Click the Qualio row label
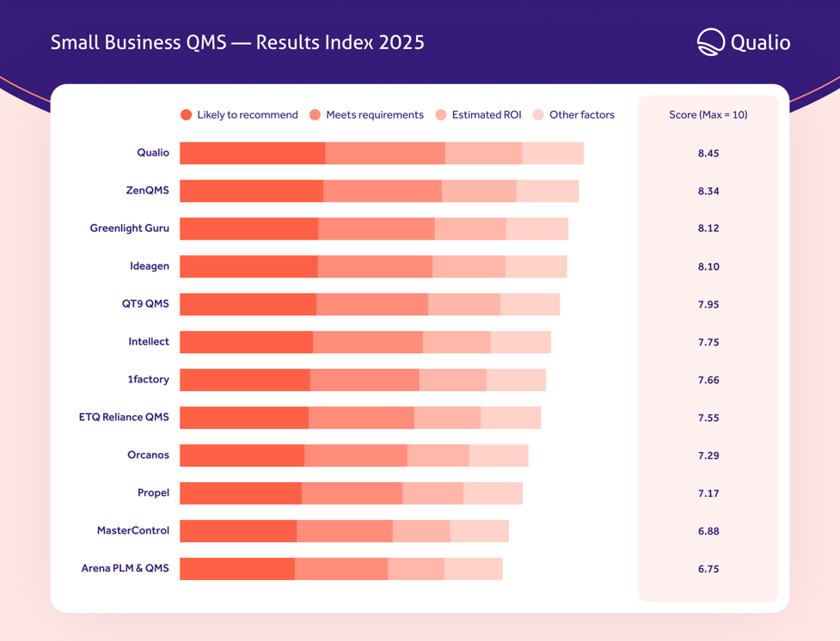840x641 pixels. (x=153, y=153)
